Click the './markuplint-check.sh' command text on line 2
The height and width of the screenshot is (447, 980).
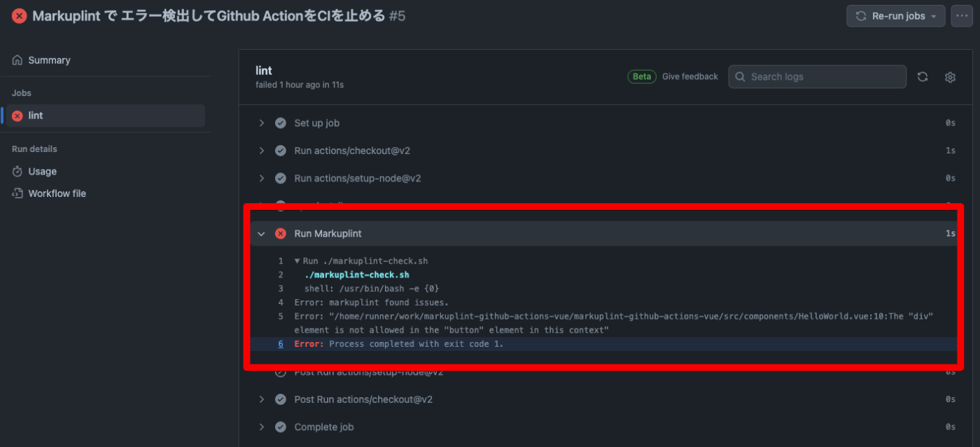pyautogui.click(x=356, y=275)
